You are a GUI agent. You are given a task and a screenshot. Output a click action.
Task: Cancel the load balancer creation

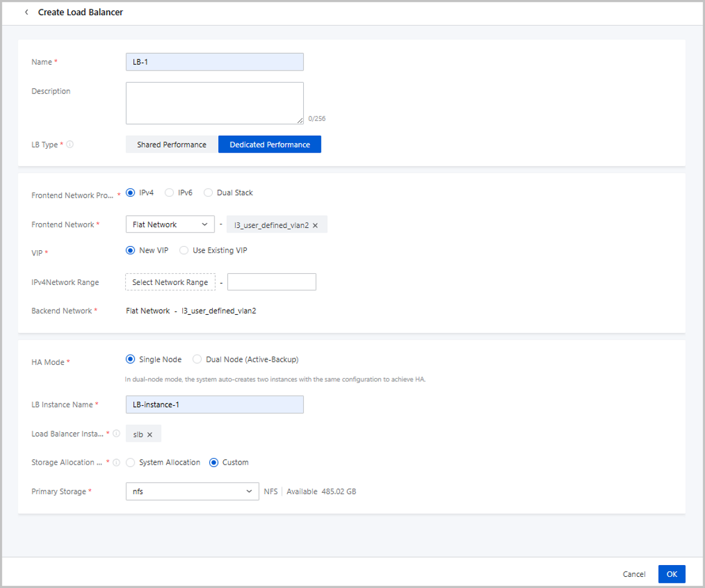(634, 574)
